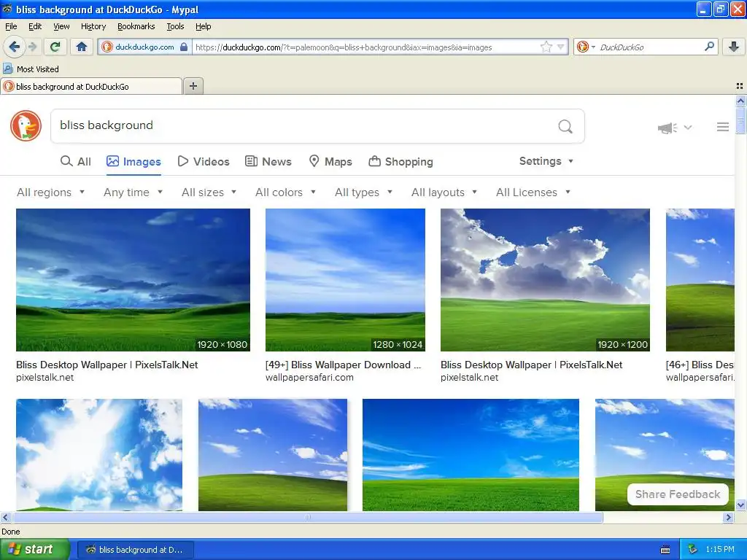Open the 1920 × 1200 cloudy Bliss thumbnail
The width and height of the screenshot is (747, 560).
coord(545,279)
